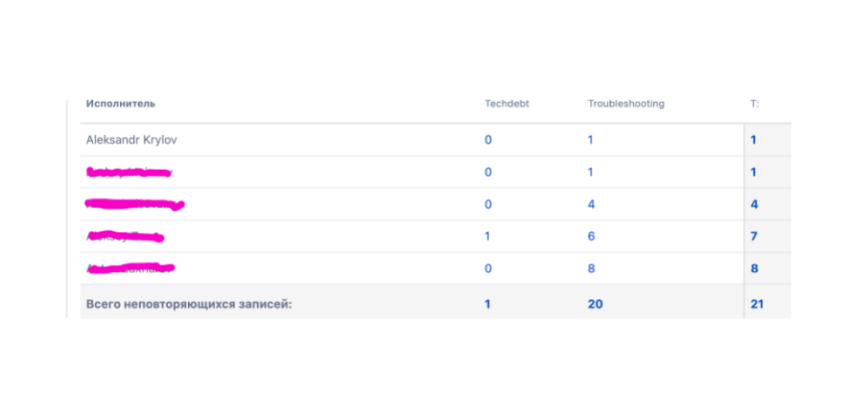Open the row total of 7

tap(754, 237)
